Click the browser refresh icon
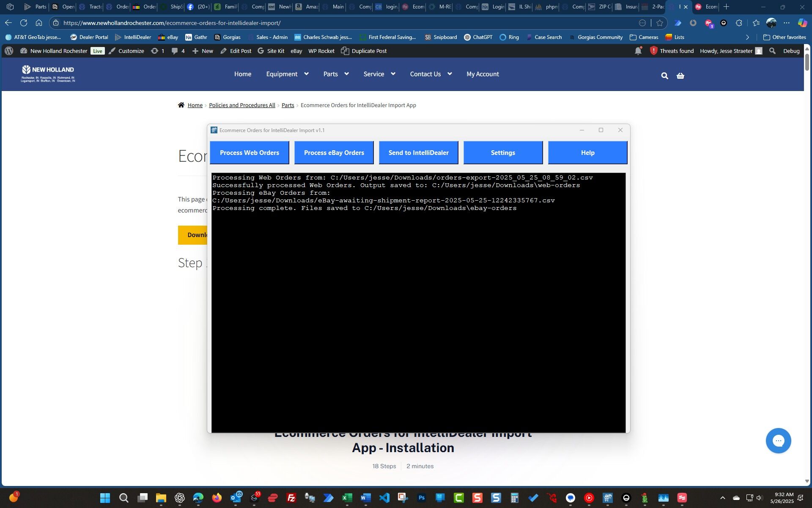The height and width of the screenshot is (508, 812). [x=24, y=23]
